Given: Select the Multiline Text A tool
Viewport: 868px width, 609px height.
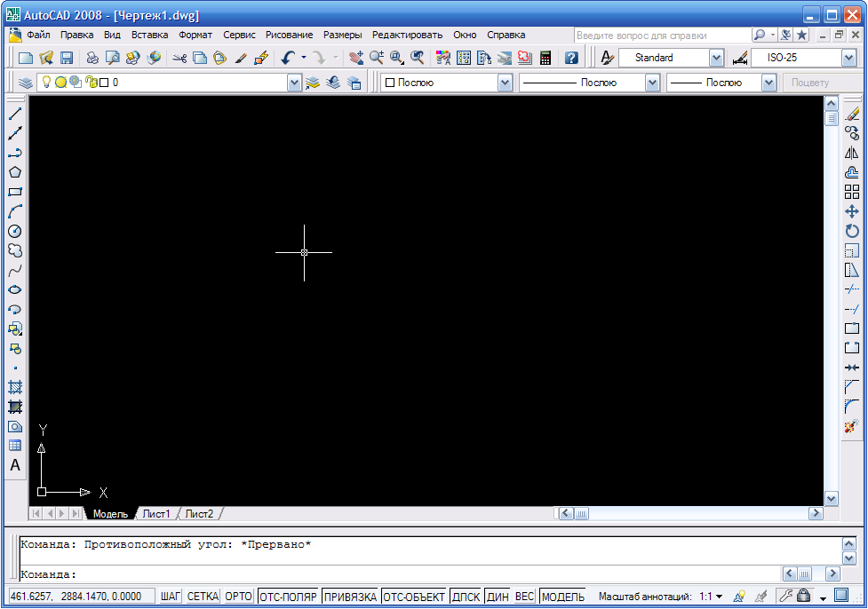Looking at the screenshot, I should tap(15, 465).
